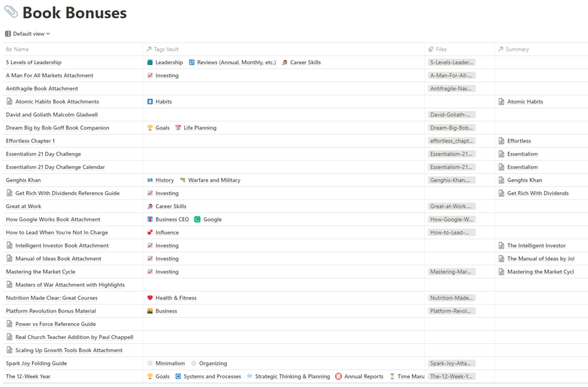Open the A-Man-For-All file attachment
The width and height of the screenshot is (588, 387).
[x=452, y=75]
